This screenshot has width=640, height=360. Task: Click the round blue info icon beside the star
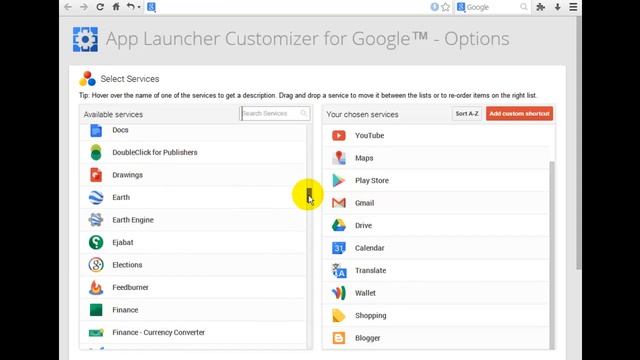point(435,7)
